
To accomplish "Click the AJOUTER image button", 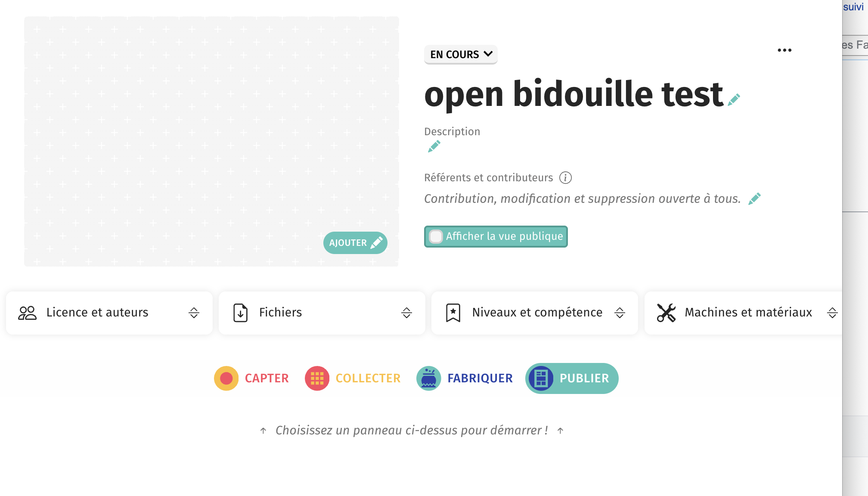I will coord(355,243).
